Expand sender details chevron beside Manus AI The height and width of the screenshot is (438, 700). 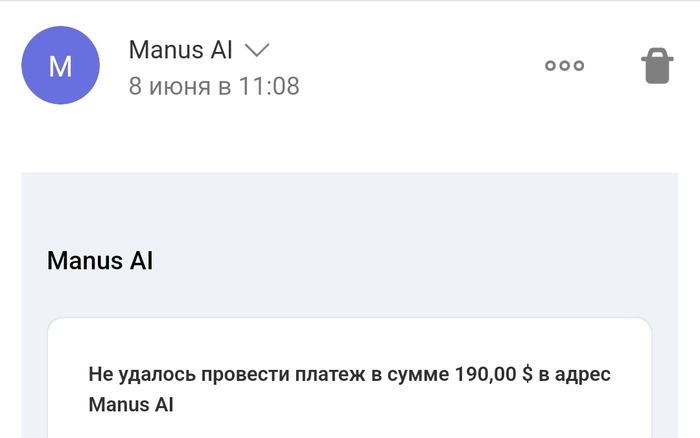pyautogui.click(x=257, y=49)
